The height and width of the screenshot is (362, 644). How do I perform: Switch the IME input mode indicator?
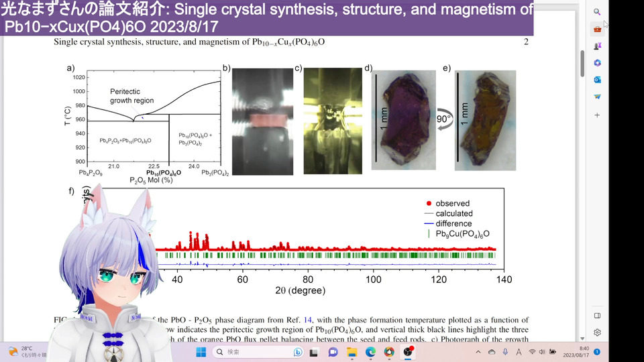(519, 352)
